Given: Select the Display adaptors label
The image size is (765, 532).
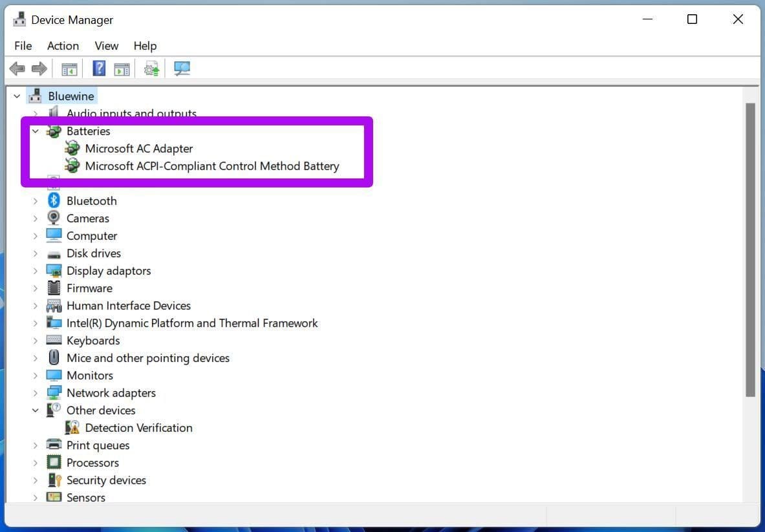Looking at the screenshot, I should [108, 271].
